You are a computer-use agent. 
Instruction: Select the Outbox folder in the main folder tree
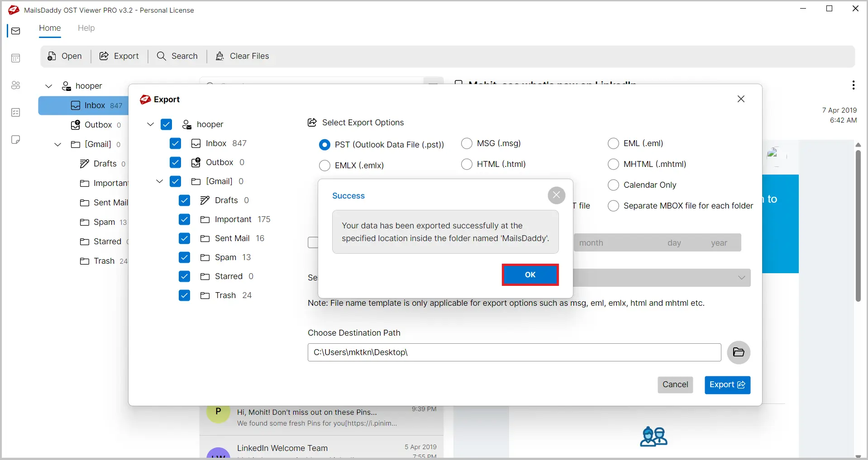pyautogui.click(x=96, y=125)
